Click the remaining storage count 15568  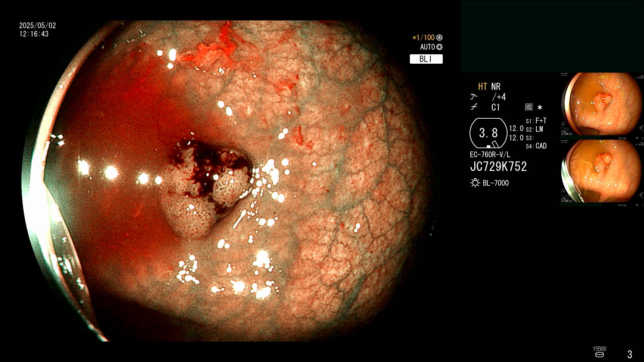click(599, 349)
